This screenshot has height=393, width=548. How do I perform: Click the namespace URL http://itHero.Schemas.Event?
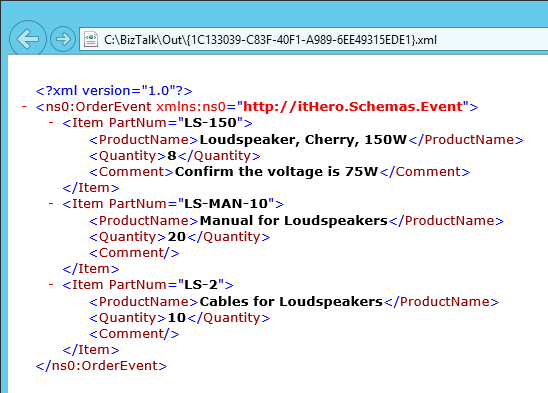tap(353, 106)
